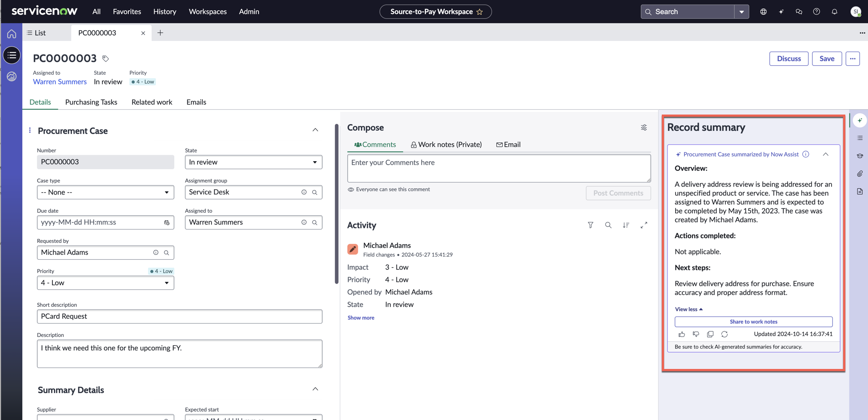Collapse the Summary Details section
This screenshot has width=868, height=420.
tap(315, 389)
